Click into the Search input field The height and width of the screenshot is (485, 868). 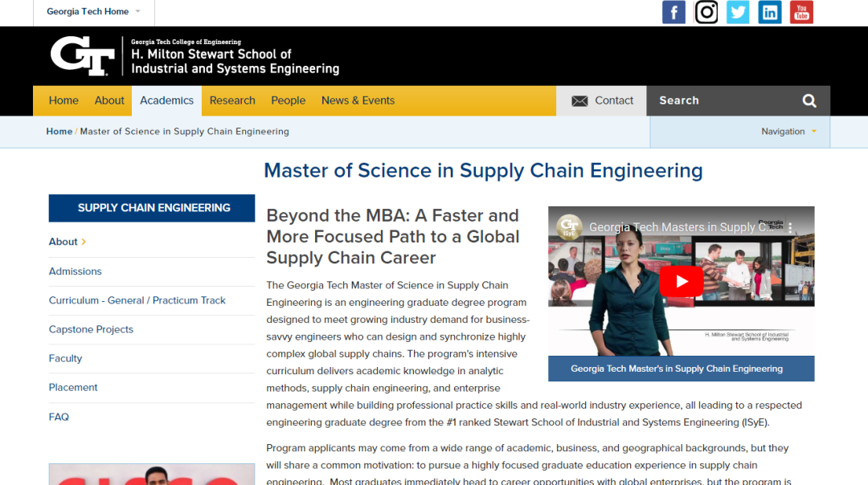click(725, 100)
